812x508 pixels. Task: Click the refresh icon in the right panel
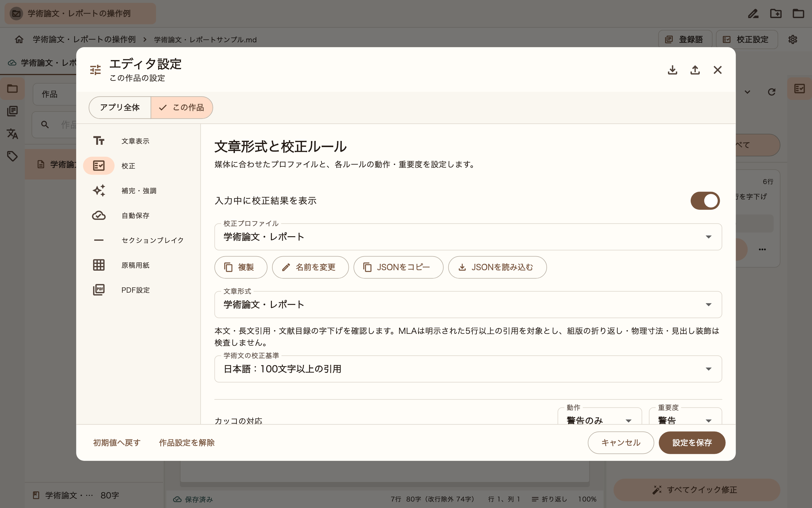[x=771, y=92]
